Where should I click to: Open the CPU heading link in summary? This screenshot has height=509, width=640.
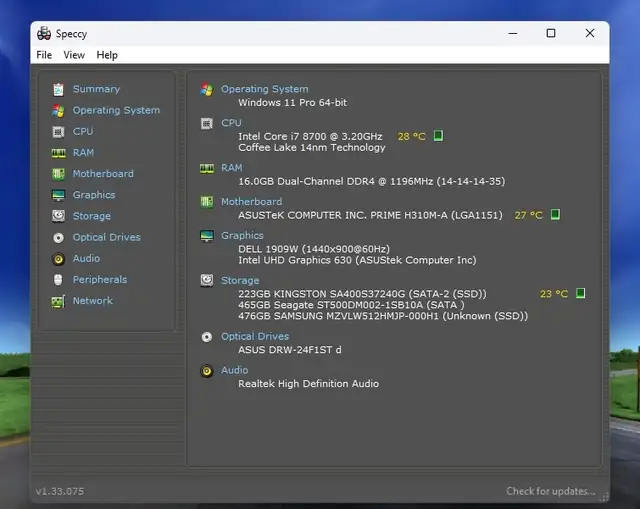click(x=231, y=123)
